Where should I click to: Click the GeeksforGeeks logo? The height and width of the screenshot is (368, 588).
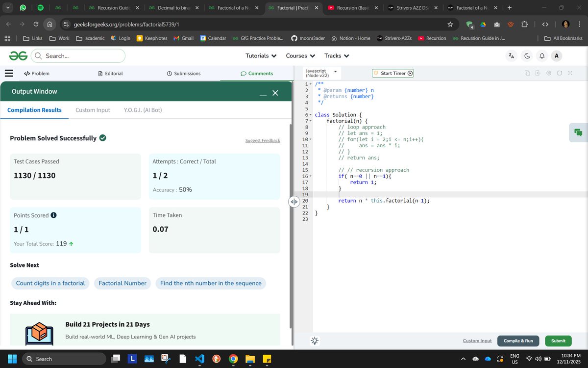(18, 56)
